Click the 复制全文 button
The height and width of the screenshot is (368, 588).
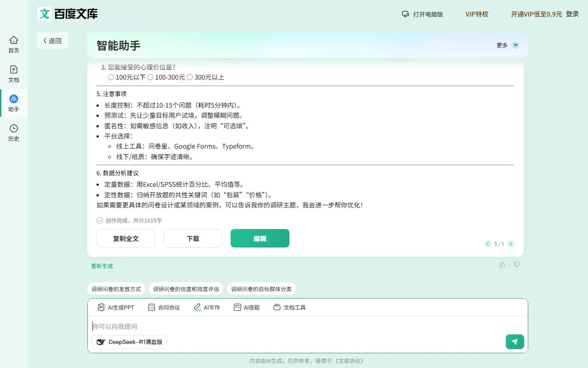tap(126, 238)
